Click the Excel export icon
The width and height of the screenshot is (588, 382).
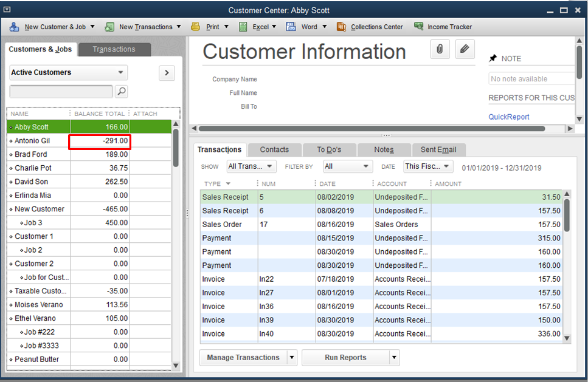pyautogui.click(x=243, y=27)
